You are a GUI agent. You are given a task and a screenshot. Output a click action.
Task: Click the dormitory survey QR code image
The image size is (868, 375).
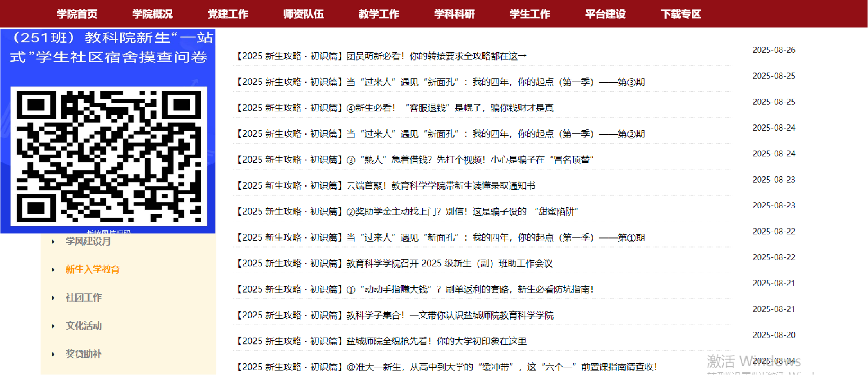click(109, 156)
